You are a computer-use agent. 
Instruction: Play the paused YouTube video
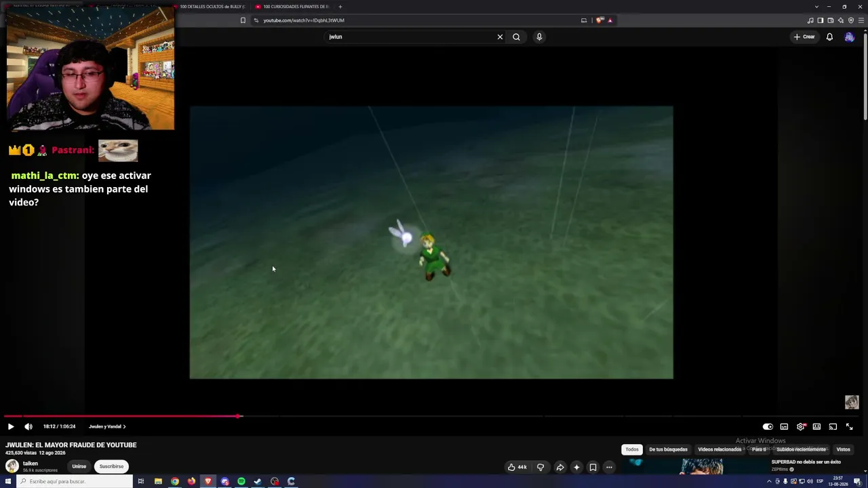tap(11, 426)
